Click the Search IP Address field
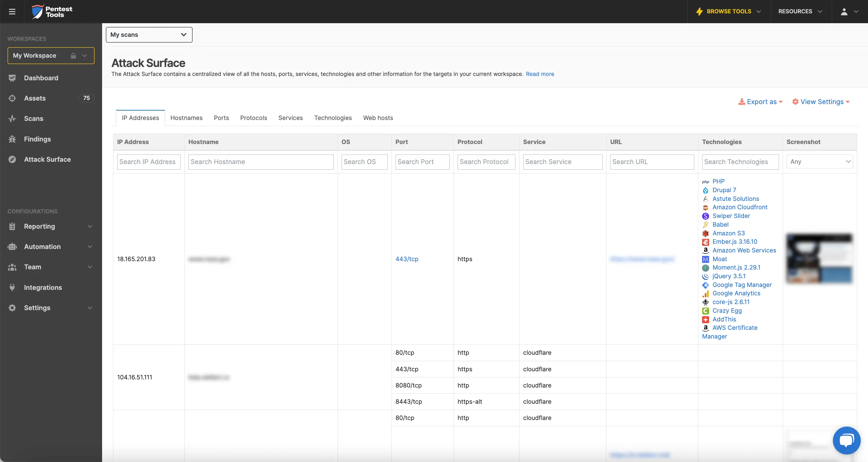 pyautogui.click(x=148, y=162)
